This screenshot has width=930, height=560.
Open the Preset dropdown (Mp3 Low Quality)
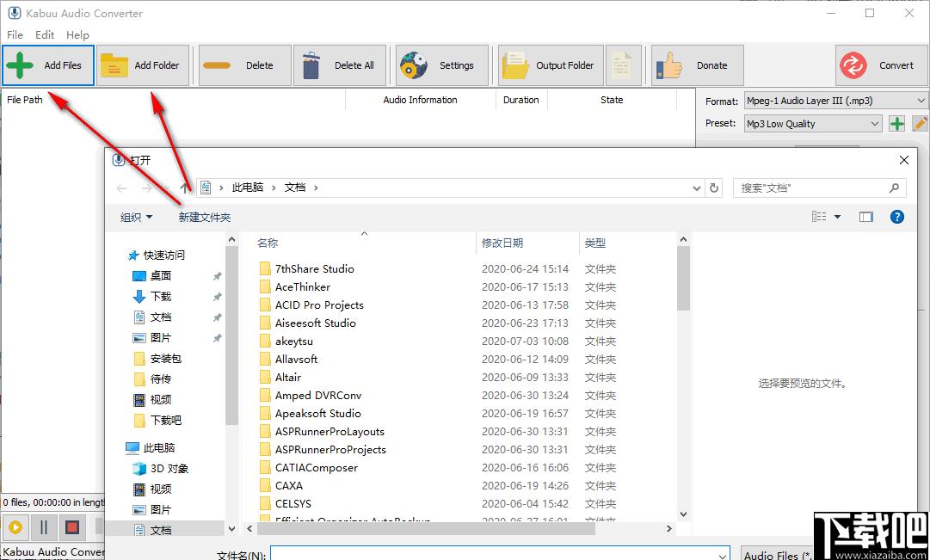813,123
